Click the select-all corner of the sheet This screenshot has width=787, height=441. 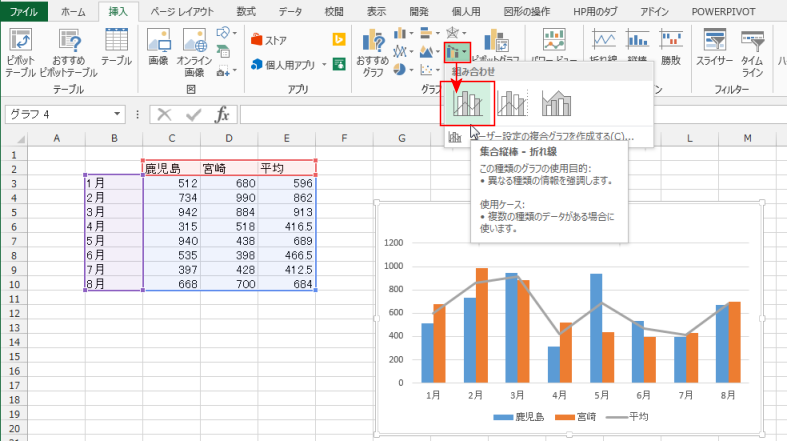[x=14, y=138]
